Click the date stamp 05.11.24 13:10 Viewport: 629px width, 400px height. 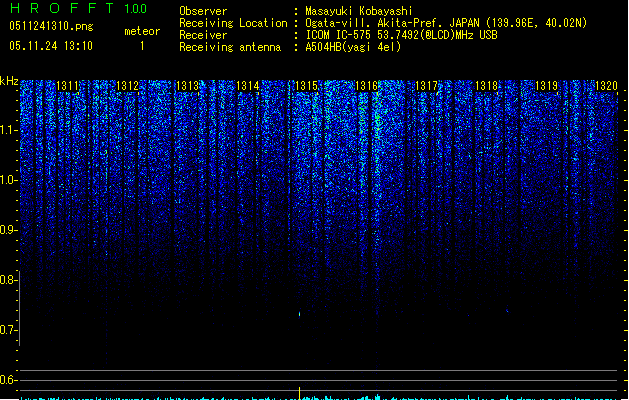[x=51, y=46]
